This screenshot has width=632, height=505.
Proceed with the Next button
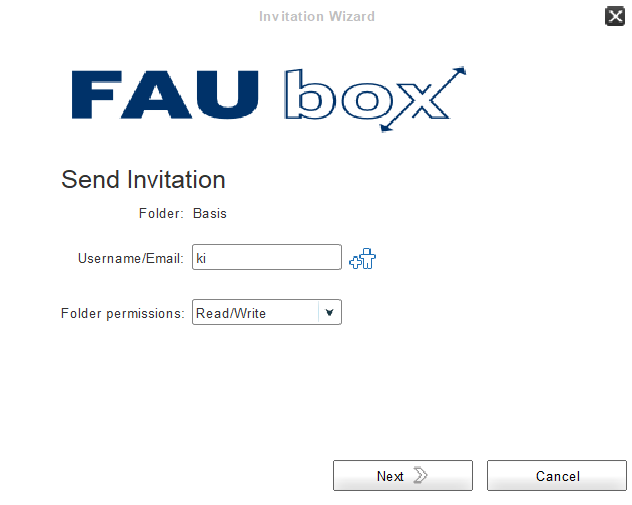[x=403, y=476]
